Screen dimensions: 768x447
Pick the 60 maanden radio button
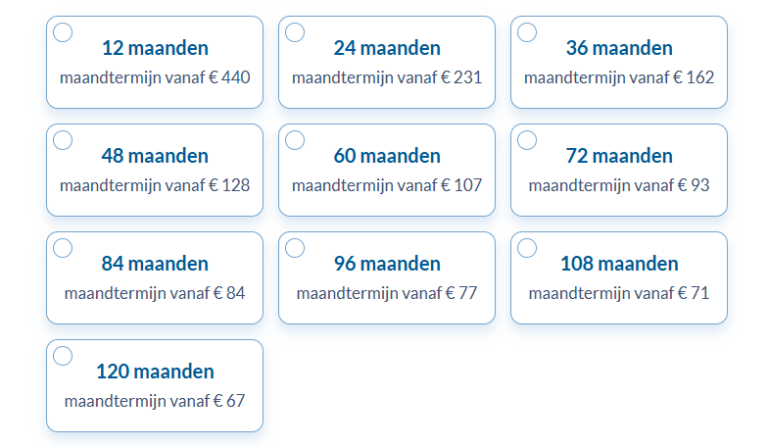click(295, 140)
